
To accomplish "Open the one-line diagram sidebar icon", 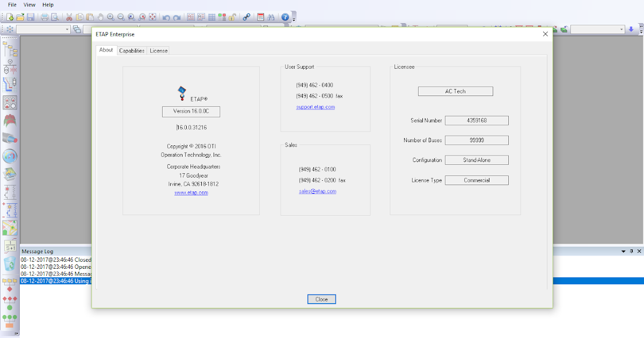I will point(10,67).
